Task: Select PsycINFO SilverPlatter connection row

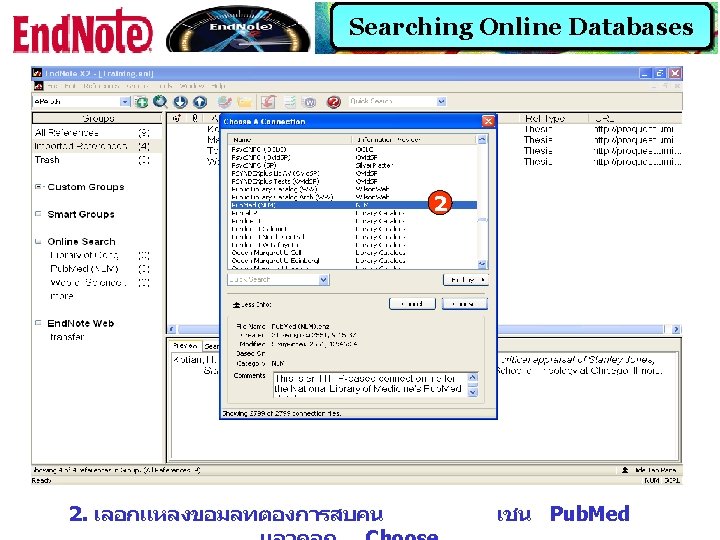Action: [354, 165]
